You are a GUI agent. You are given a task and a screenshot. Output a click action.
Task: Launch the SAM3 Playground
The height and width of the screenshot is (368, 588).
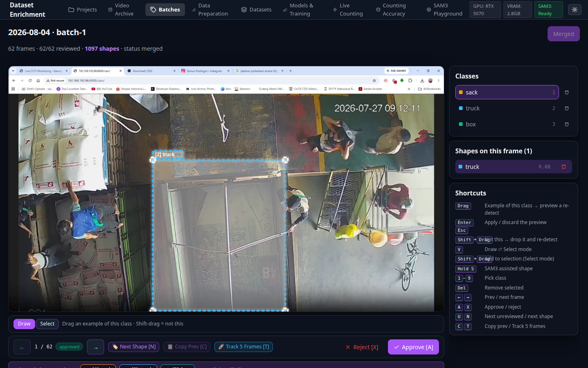[444, 9]
